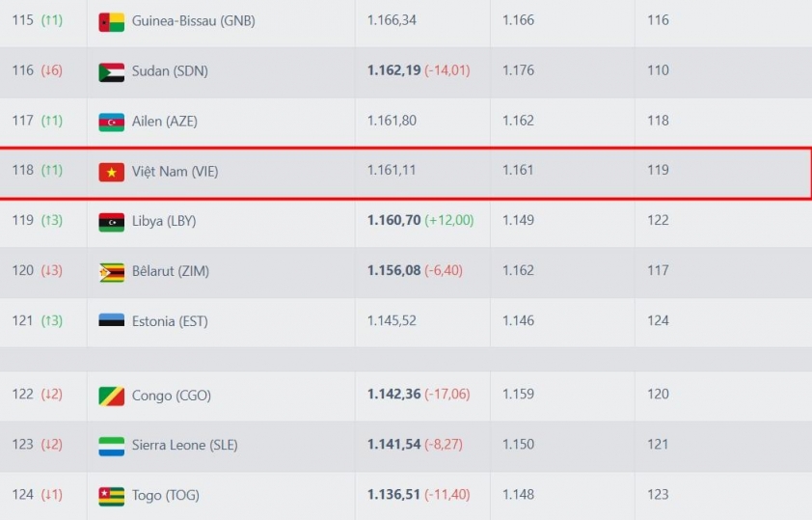The width and height of the screenshot is (812, 520).
Task: Click the Azerbaijan flag icon
Action: pyautogui.click(x=111, y=123)
